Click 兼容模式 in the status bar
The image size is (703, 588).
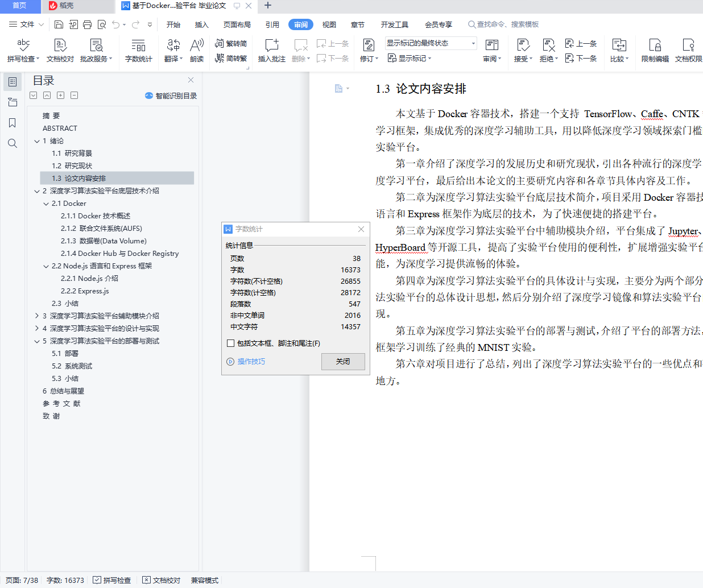tap(205, 580)
